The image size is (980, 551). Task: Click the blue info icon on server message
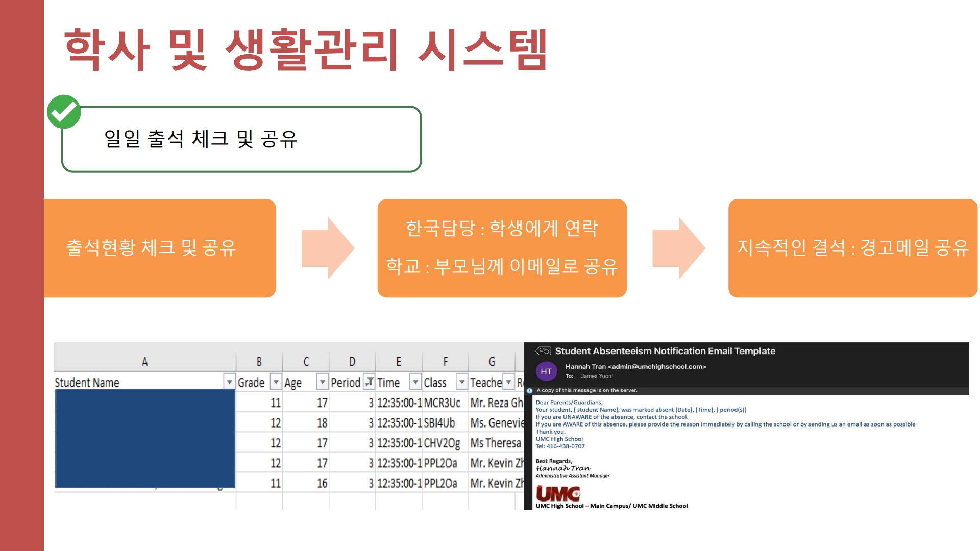(x=530, y=391)
